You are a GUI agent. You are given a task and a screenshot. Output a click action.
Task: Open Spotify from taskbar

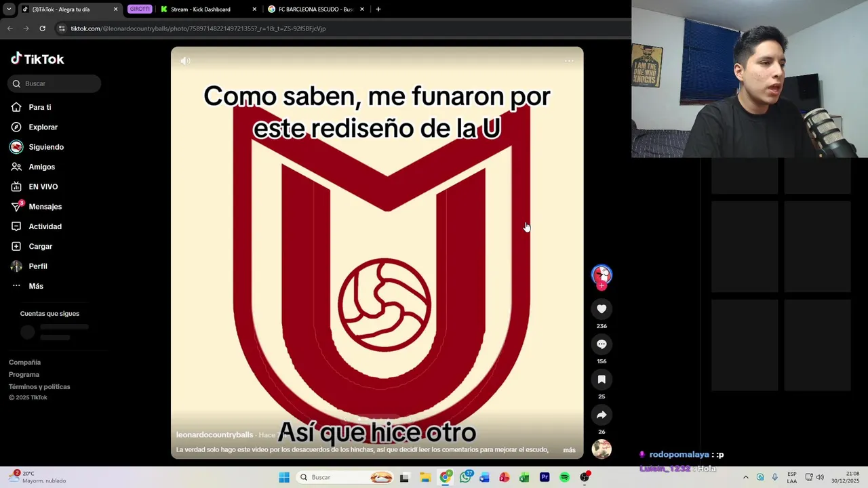(x=564, y=477)
